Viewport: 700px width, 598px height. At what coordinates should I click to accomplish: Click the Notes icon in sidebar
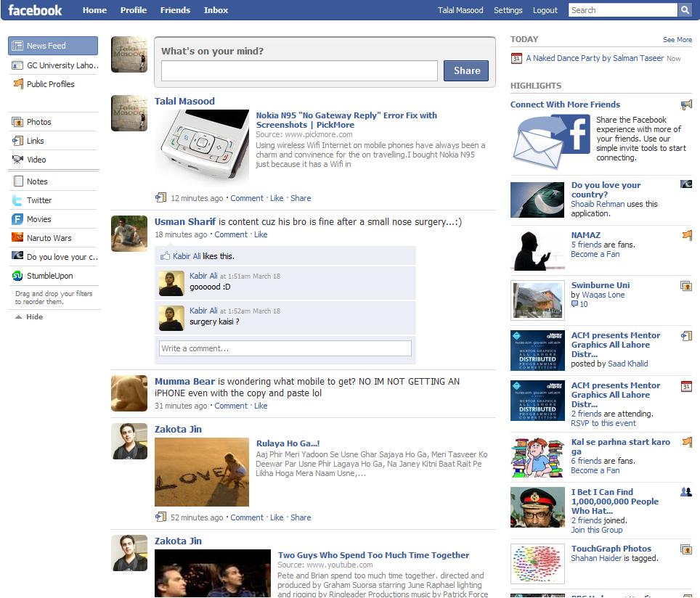[x=18, y=181]
